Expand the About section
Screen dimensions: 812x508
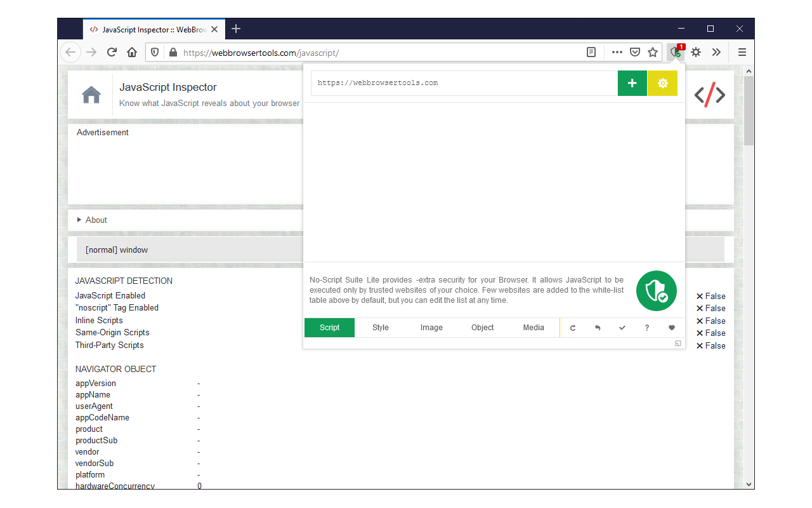point(92,220)
